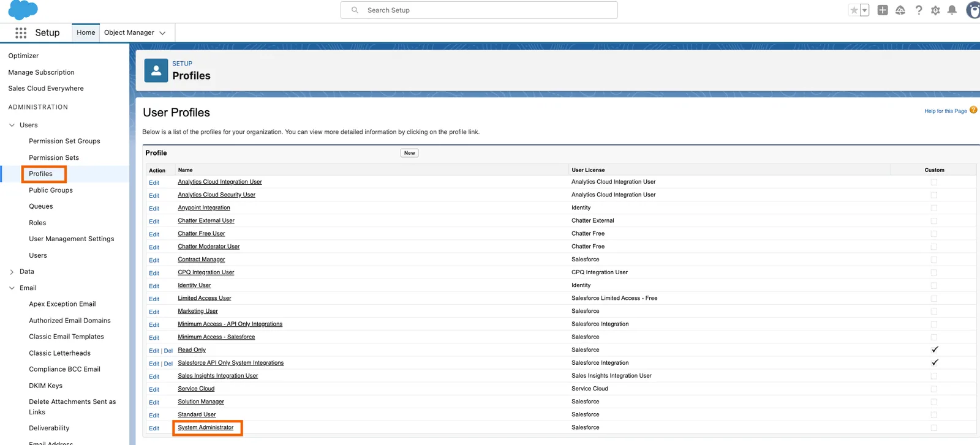Click Del for Read Only profile

click(168, 351)
